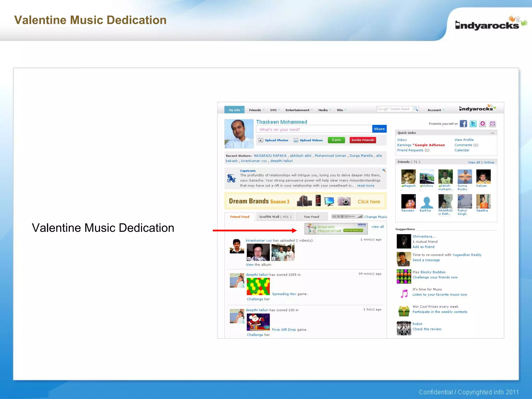532x399 pixels.
Task: Click the search magnifier icon
Action: [416, 109]
